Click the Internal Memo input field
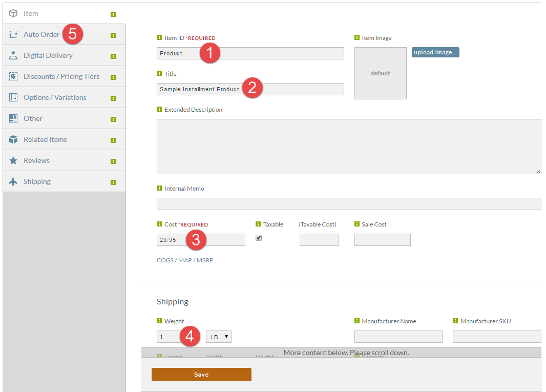The width and height of the screenshot is (546, 392). [x=349, y=204]
